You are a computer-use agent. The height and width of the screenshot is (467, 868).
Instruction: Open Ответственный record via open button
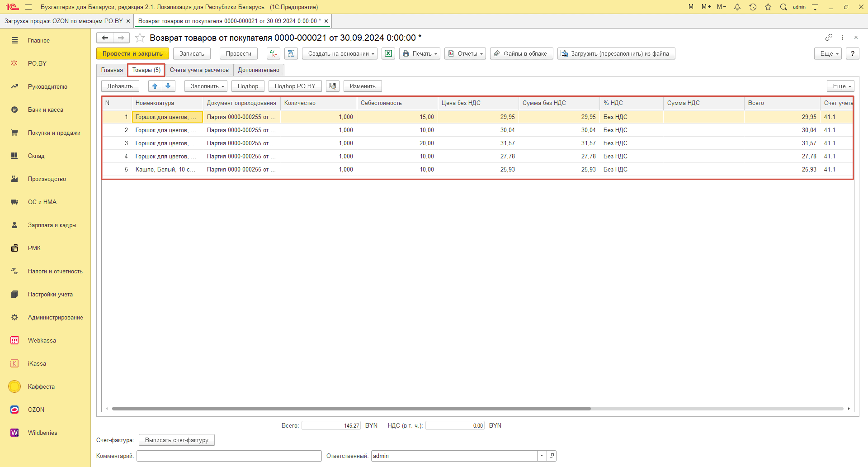(552, 456)
